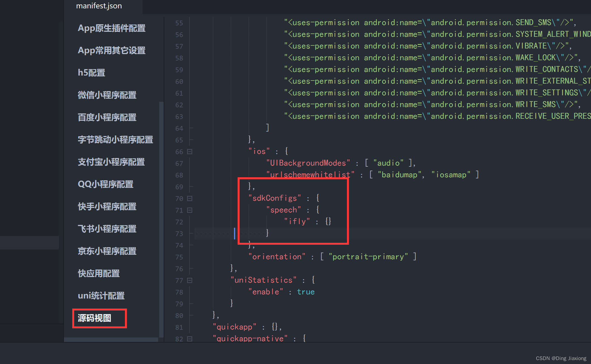Click the WRITE_SMS permission line
The image size is (591, 364).
[x=433, y=105]
